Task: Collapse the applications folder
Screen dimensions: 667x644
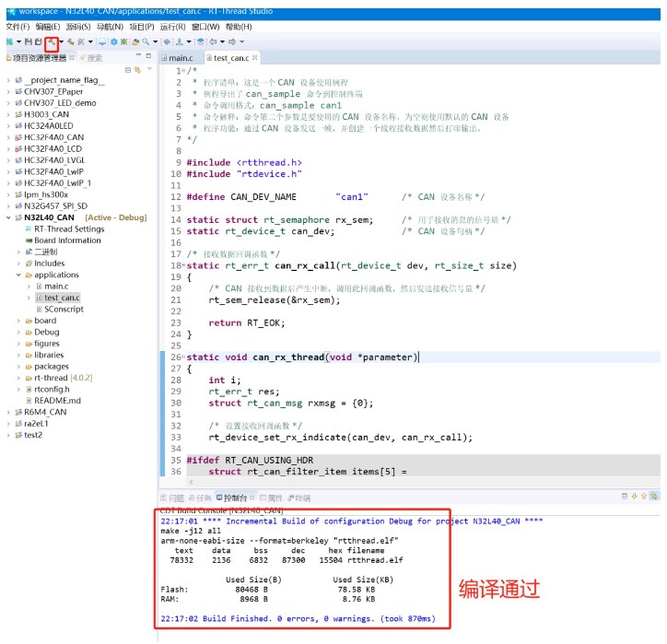Action: pos(18,275)
